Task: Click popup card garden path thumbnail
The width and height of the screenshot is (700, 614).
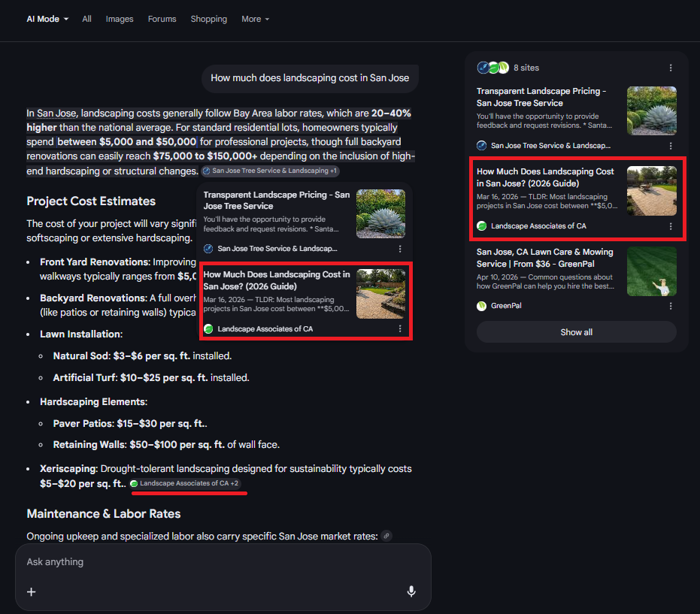Action: [x=380, y=294]
